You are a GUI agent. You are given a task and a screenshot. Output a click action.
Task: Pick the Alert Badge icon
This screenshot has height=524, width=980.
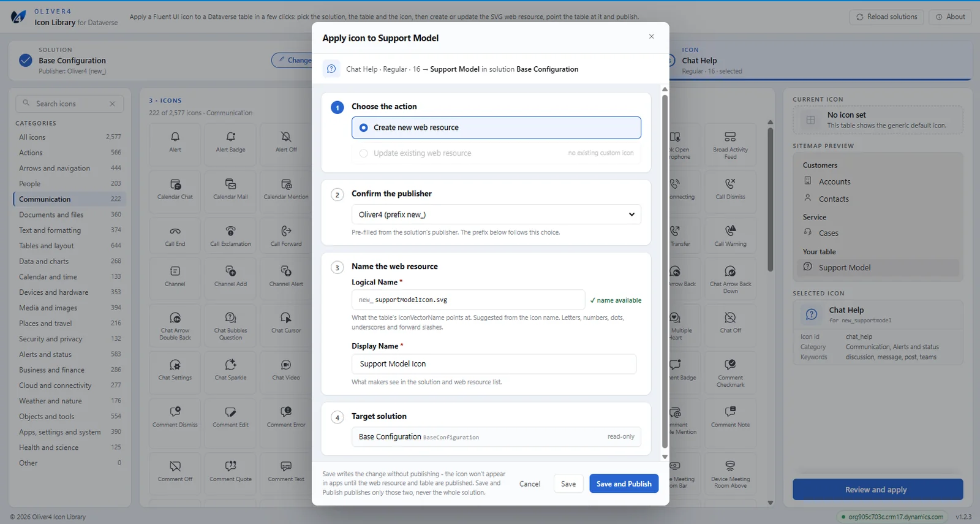[x=230, y=145]
